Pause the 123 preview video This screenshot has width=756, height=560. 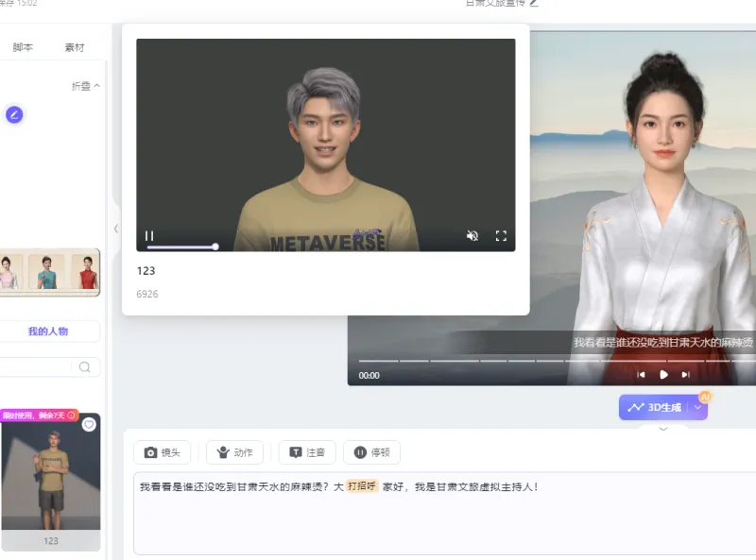pos(149,236)
